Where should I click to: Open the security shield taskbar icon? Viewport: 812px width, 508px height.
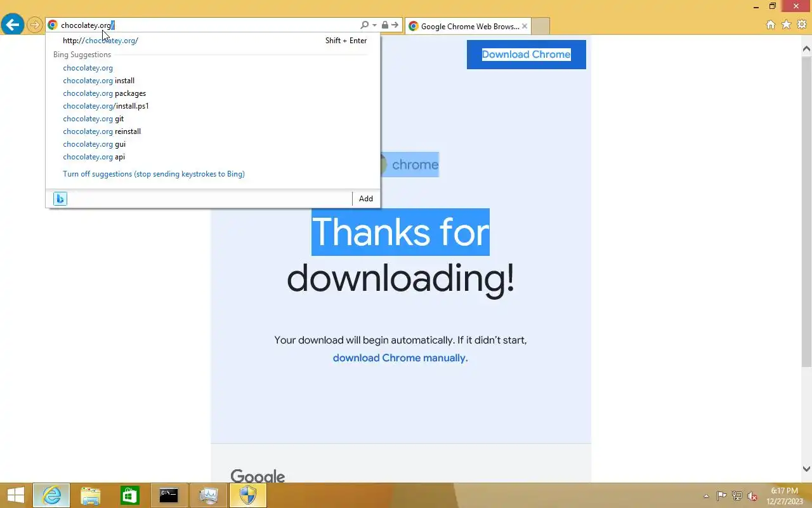[x=248, y=495]
